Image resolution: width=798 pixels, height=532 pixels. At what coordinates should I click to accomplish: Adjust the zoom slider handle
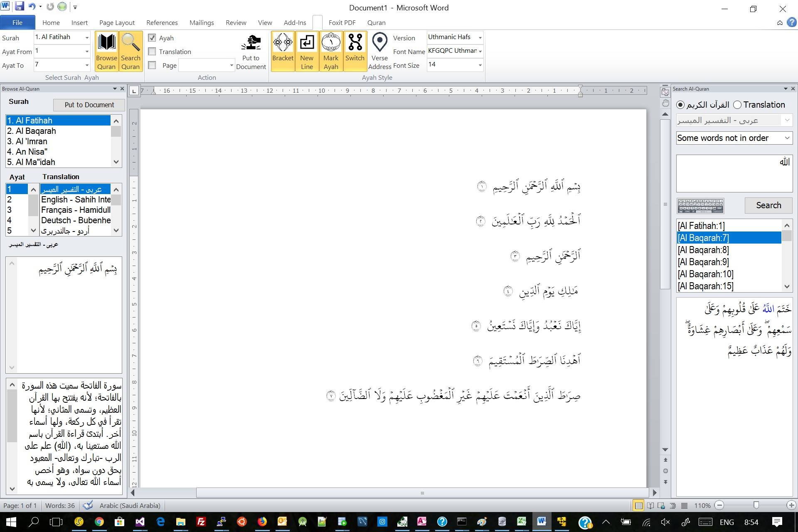click(x=756, y=505)
